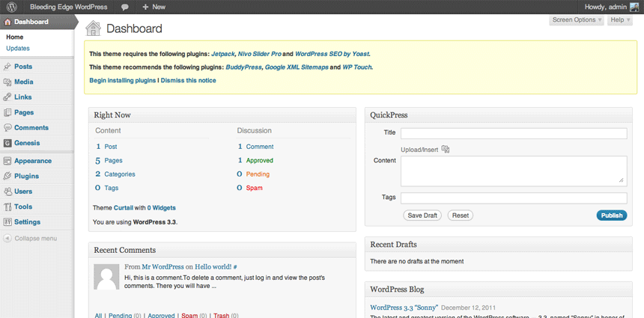Click Dismiss this notice
Image resolution: width=644 pixels, height=318 pixels.
pos(188,80)
